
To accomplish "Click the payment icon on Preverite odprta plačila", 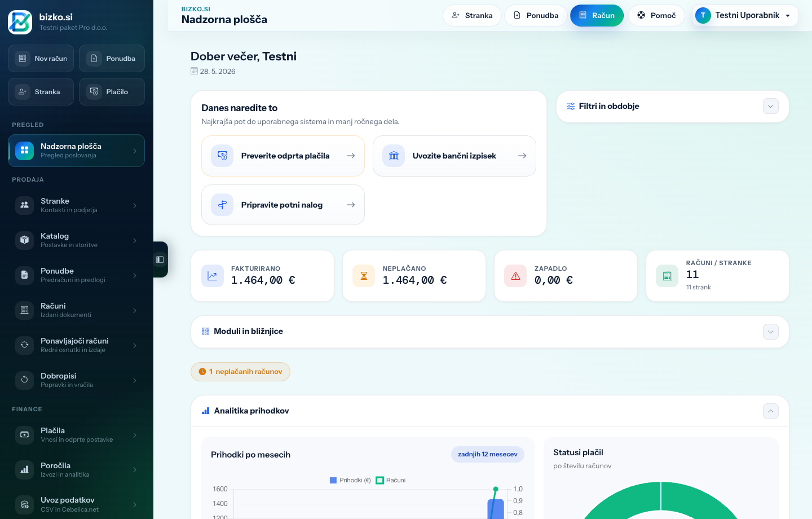I will (x=222, y=156).
